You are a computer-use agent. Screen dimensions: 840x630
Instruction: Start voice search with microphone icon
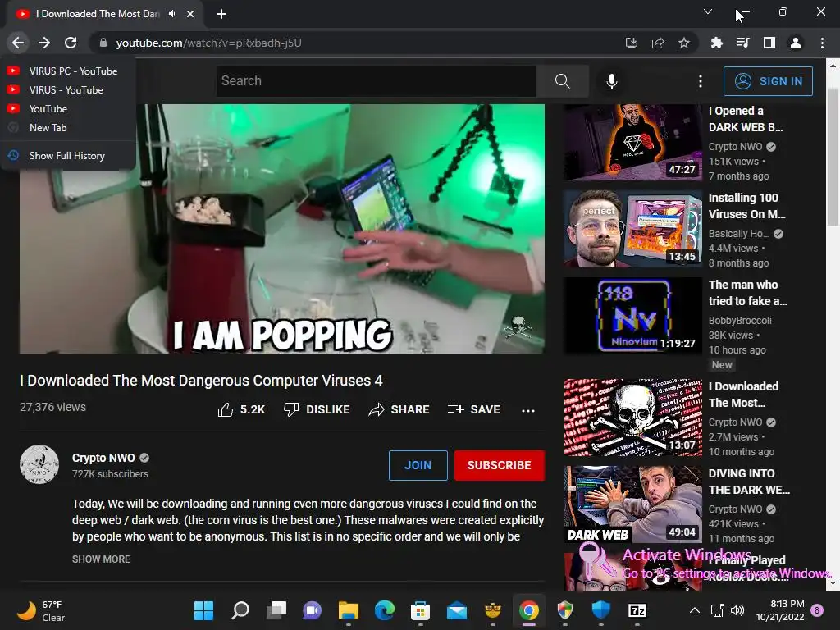click(x=612, y=81)
